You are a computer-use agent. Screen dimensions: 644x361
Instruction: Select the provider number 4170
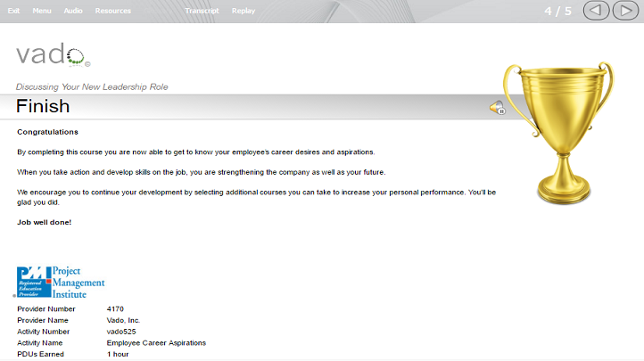[115, 309]
